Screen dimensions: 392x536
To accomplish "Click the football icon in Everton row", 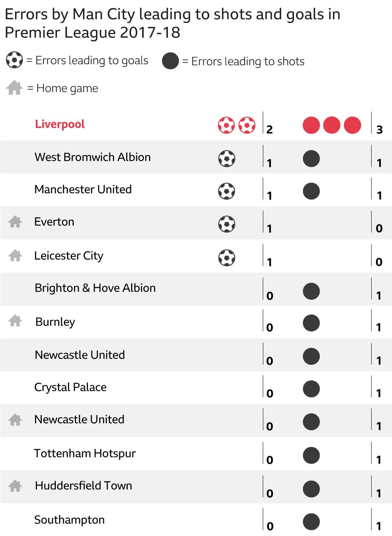I will coord(227,224).
